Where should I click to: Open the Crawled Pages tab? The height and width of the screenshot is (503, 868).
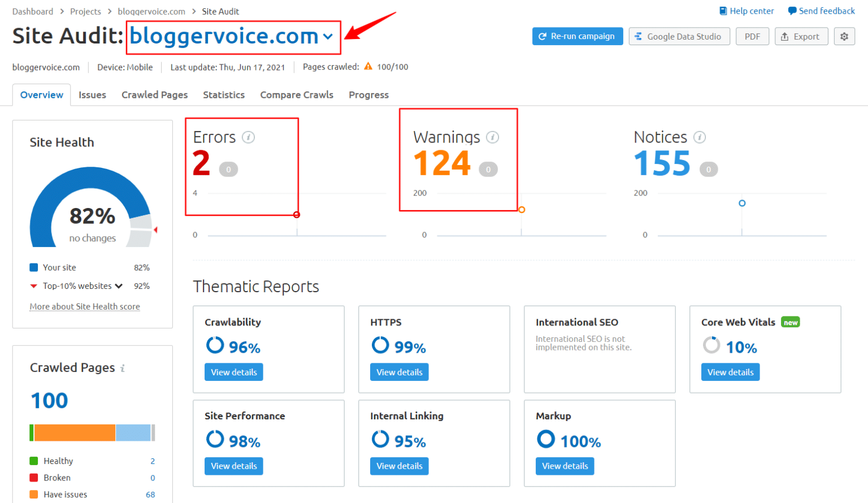[x=155, y=95]
